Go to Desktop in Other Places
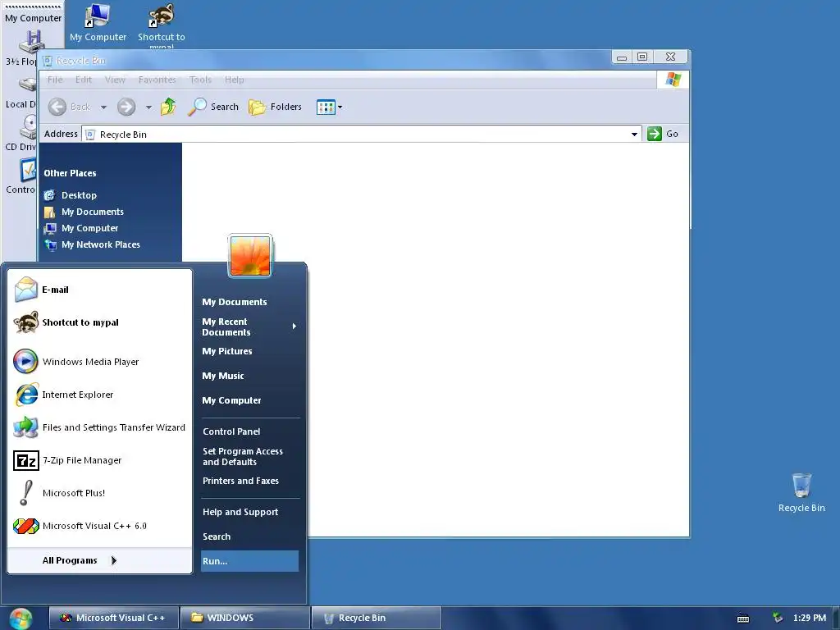This screenshot has width=840, height=630. pyautogui.click(x=71, y=195)
